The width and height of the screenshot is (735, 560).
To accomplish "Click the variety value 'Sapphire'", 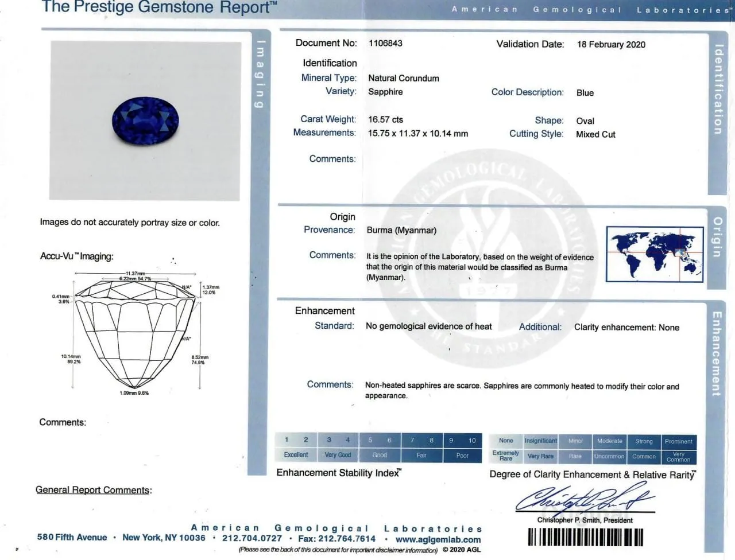I will click(385, 92).
